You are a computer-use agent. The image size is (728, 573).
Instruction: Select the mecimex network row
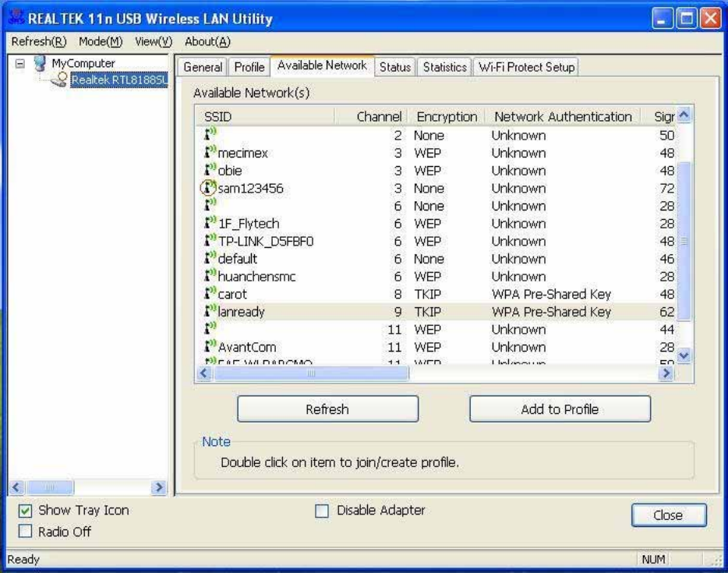coord(436,153)
